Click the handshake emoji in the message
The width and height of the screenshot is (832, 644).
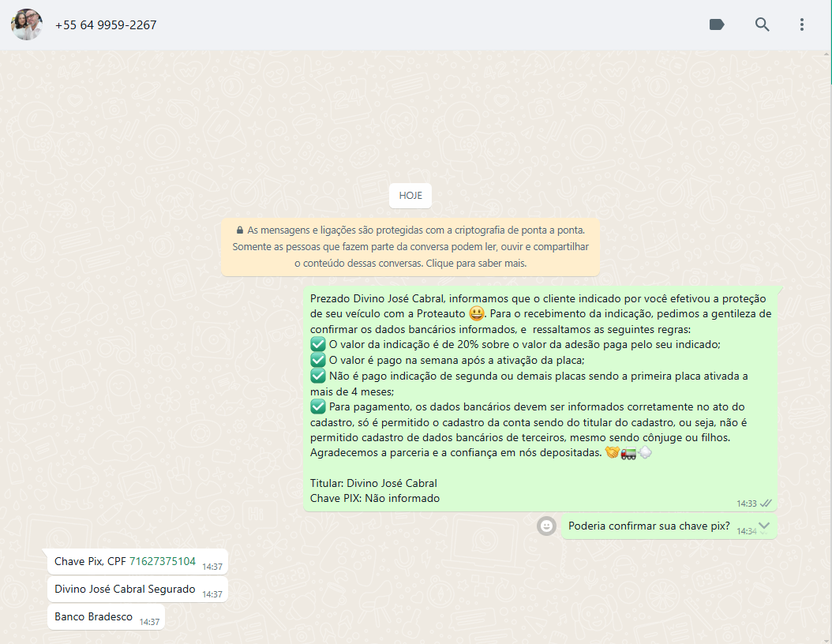(x=612, y=452)
